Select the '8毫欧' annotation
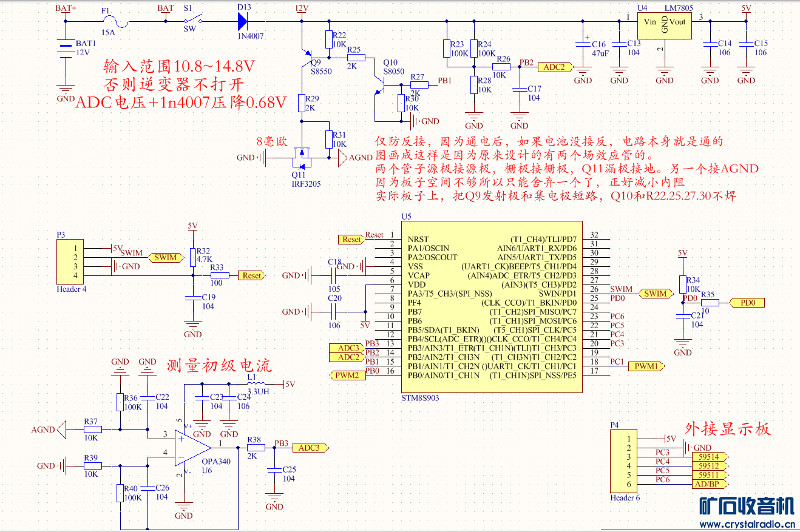Viewport: 800px width, 532px height. tap(271, 141)
